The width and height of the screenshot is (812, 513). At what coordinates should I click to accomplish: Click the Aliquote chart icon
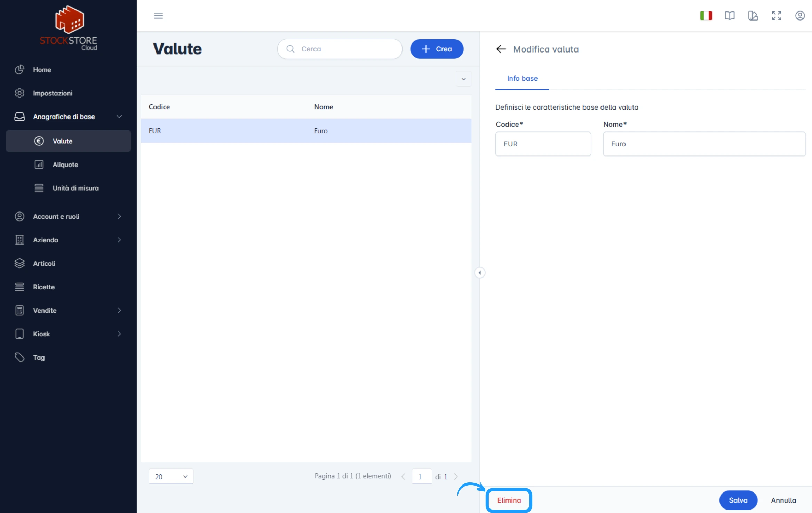click(x=39, y=165)
